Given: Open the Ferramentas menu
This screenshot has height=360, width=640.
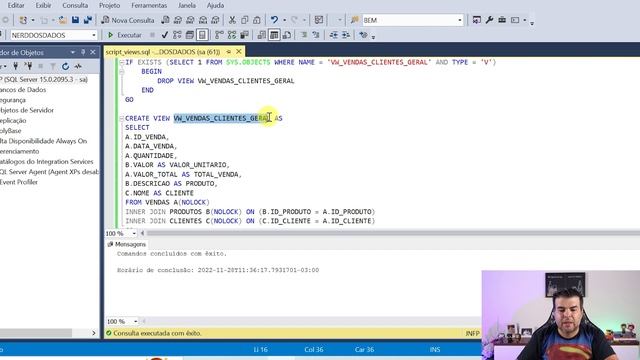Looking at the screenshot, I should click(149, 5).
